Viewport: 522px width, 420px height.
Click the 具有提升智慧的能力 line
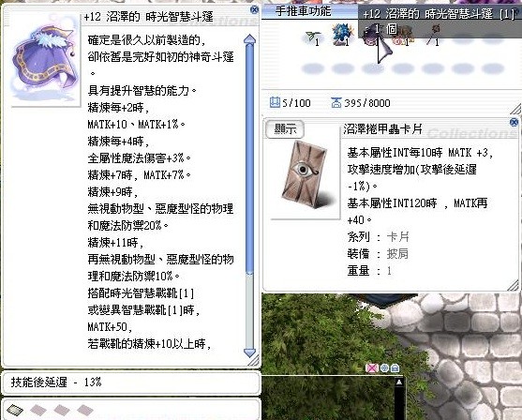142,90
